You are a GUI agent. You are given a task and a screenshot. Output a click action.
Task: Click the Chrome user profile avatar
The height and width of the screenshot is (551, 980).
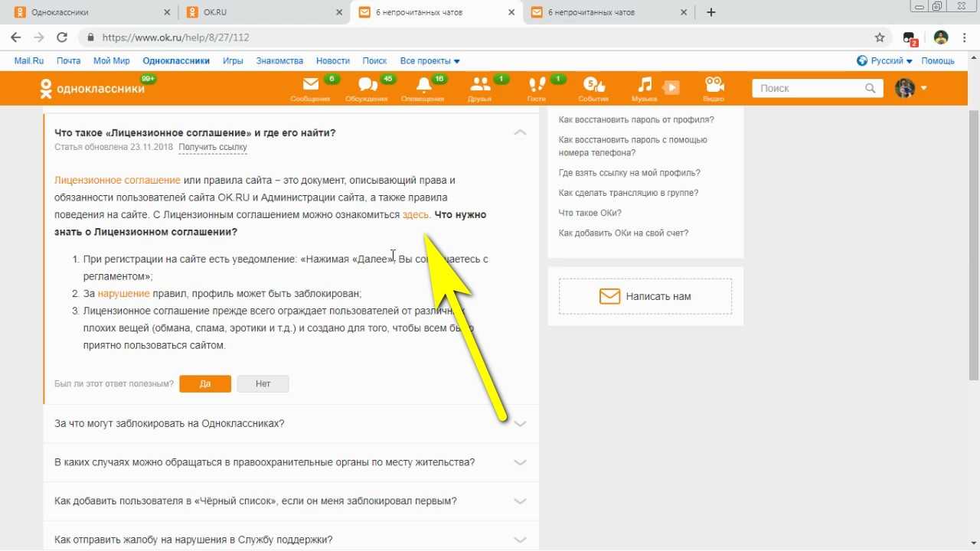click(x=941, y=37)
